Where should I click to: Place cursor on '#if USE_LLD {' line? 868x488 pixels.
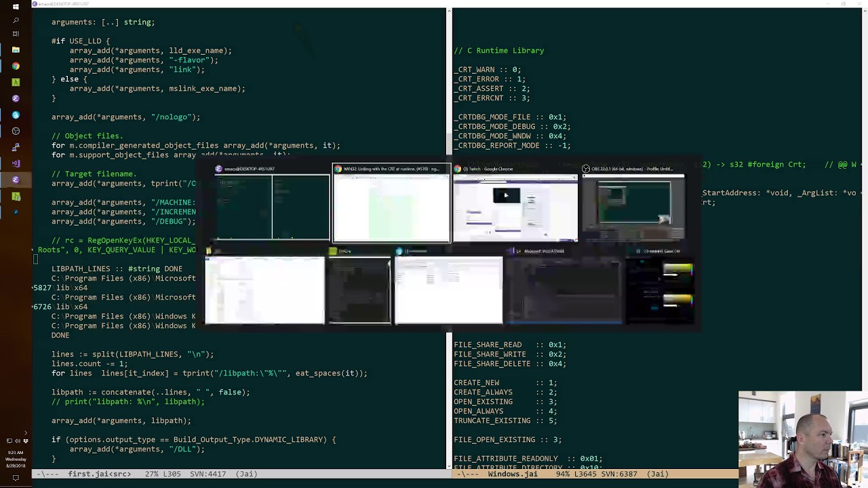(x=81, y=41)
